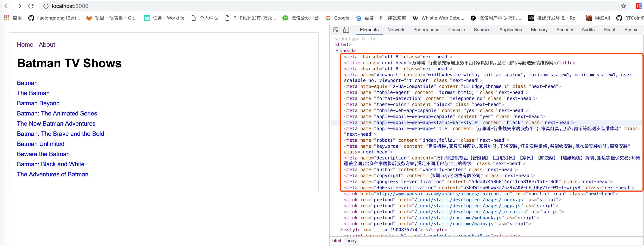Open the Audits tab
The image size is (644, 246).
click(588, 30)
